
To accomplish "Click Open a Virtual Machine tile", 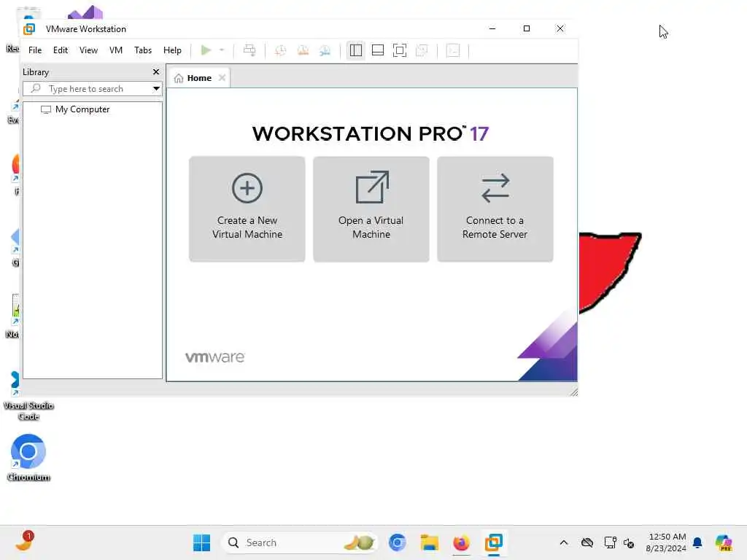I will 371,209.
